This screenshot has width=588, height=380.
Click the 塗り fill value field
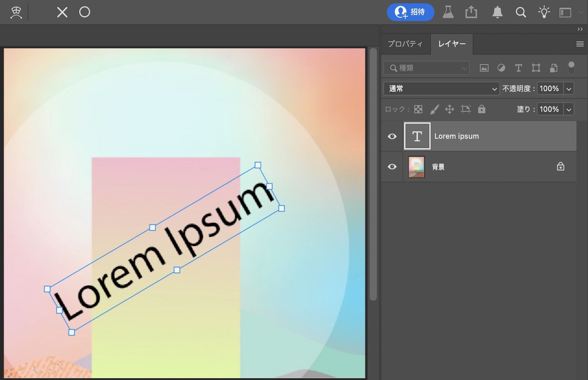550,109
